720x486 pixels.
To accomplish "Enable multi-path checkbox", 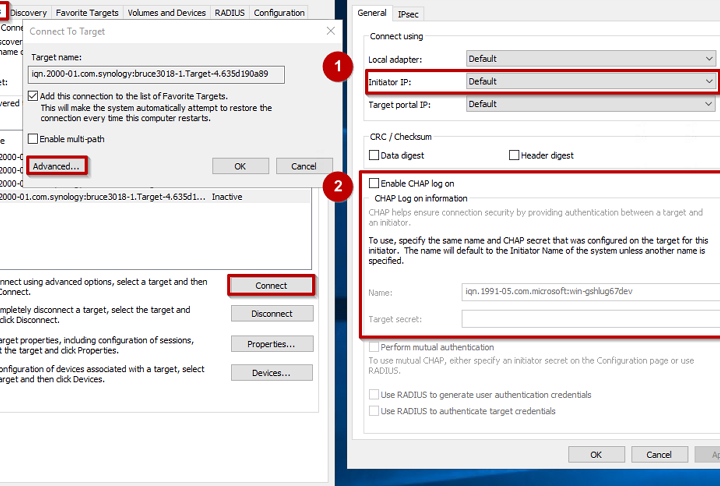I will [34, 139].
